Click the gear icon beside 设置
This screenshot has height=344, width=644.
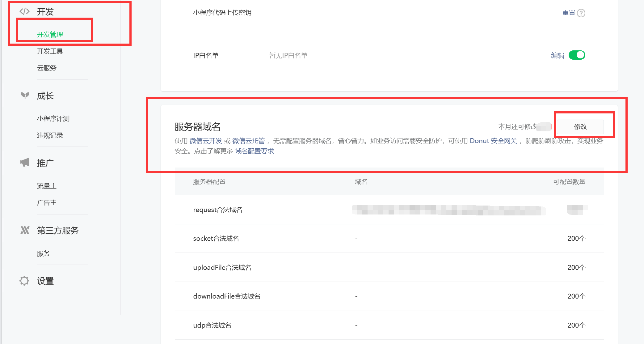(x=24, y=281)
